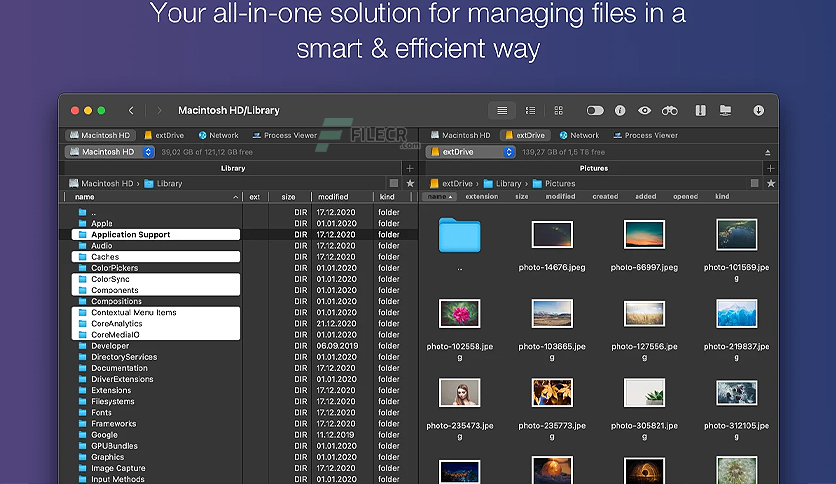Open search with the binoculars icon
The image size is (836, 484).
pyautogui.click(x=670, y=110)
